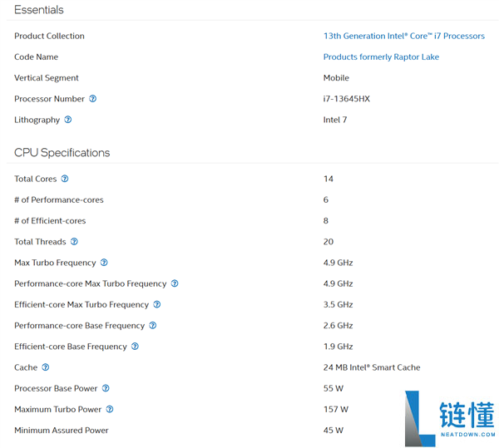Click the # of Efficient-cores label
Screen dimensions: 499x448
tap(50, 221)
